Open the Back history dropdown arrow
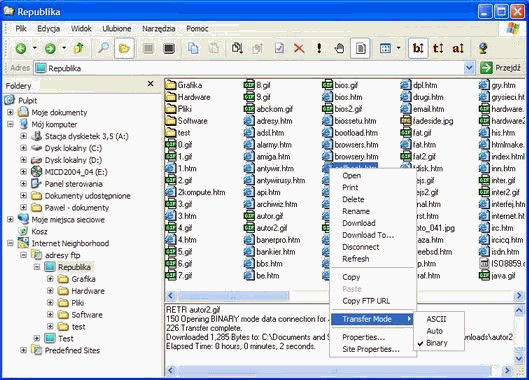The height and width of the screenshot is (380, 529). pyautogui.click(x=34, y=48)
